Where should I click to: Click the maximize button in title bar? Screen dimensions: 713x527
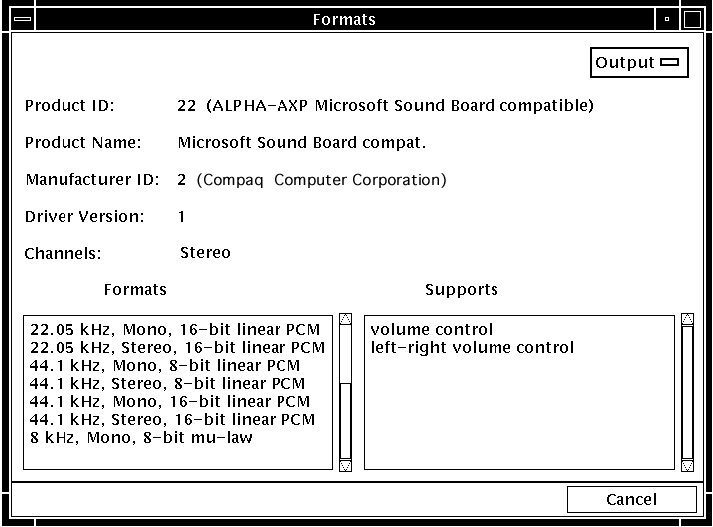coord(692,19)
